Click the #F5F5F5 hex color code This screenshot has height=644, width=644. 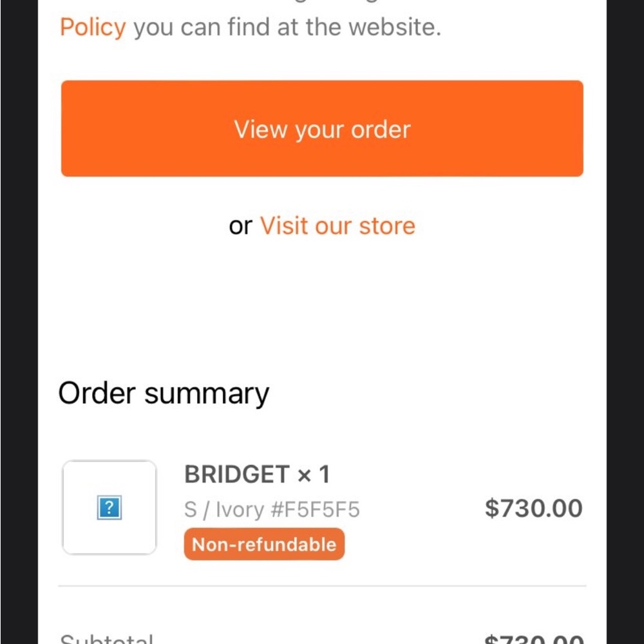tap(316, 510)
